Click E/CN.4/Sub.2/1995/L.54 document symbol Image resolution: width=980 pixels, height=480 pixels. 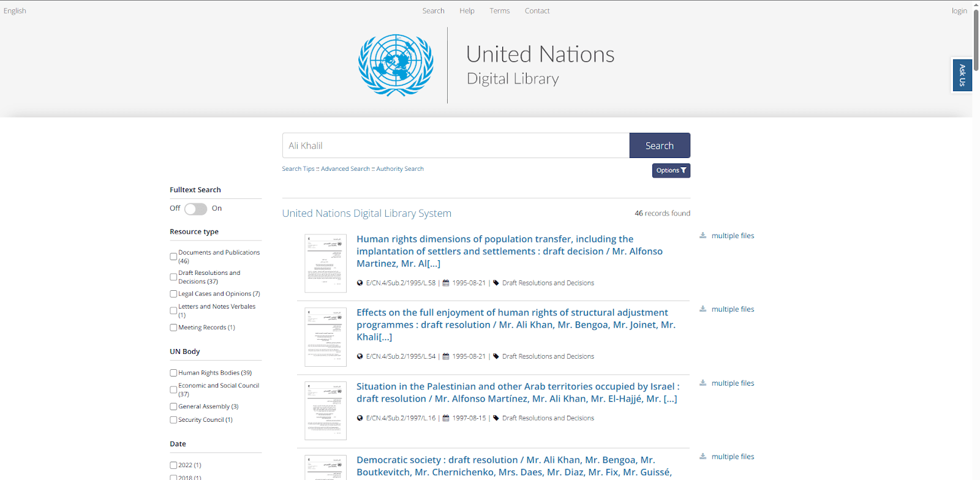tap(401, 356)
